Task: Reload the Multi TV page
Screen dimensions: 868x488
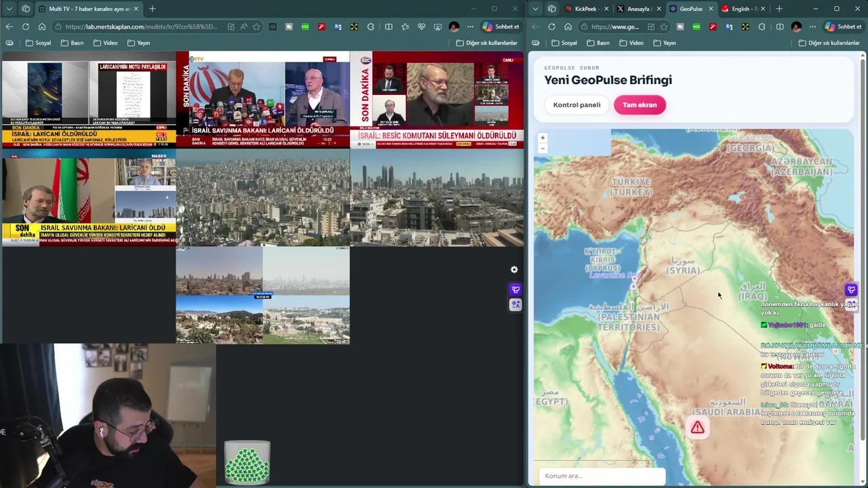Action: [x=25, y=26]
